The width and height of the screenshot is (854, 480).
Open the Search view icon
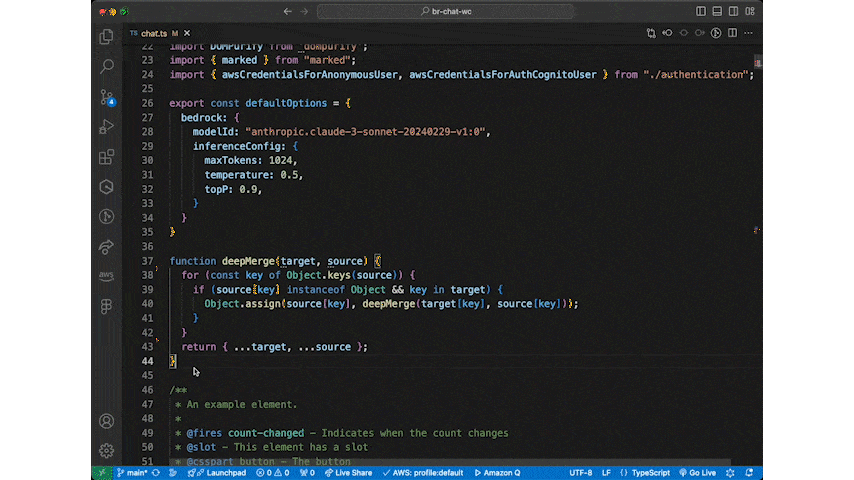click(x=106, y=67)
